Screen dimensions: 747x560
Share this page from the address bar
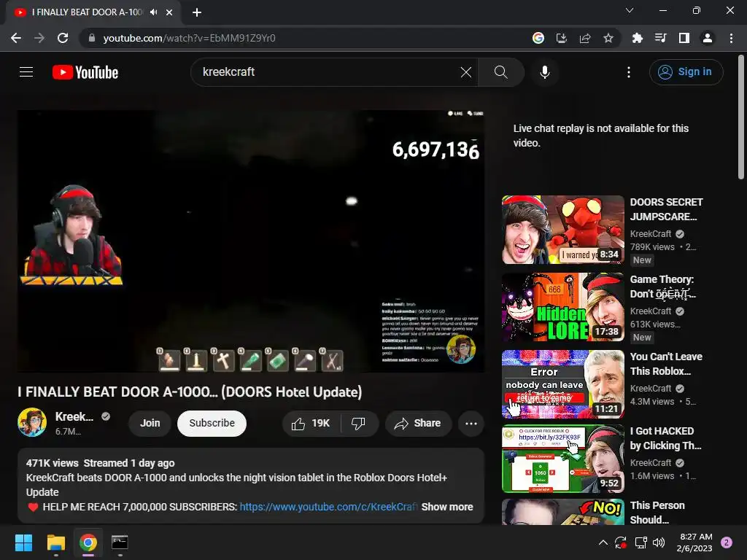(585, 38)
